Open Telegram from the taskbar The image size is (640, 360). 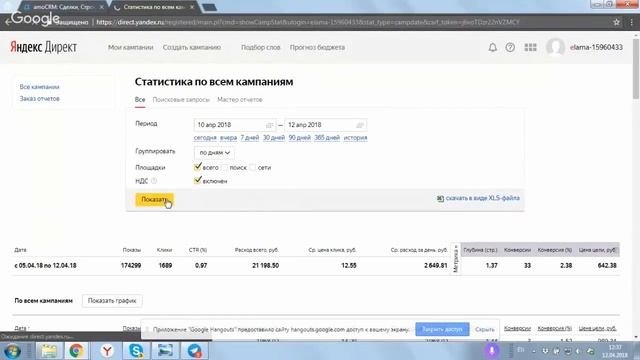coord(195,351)
